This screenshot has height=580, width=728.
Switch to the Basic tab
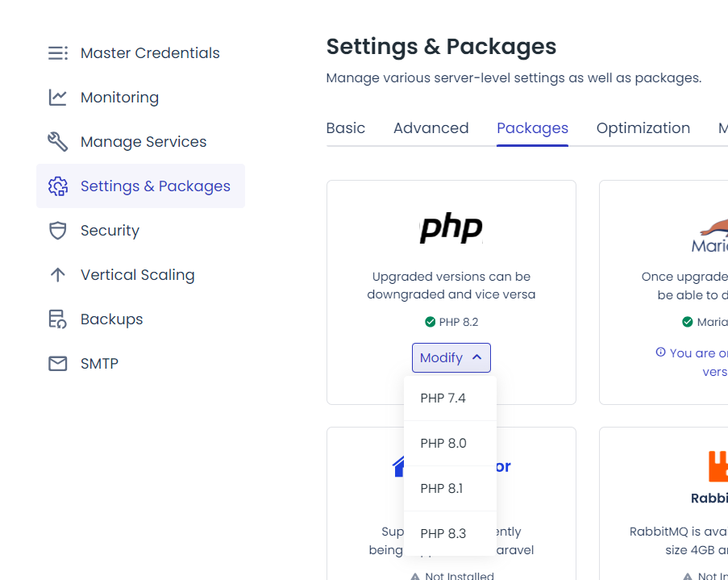coord(345,128)
